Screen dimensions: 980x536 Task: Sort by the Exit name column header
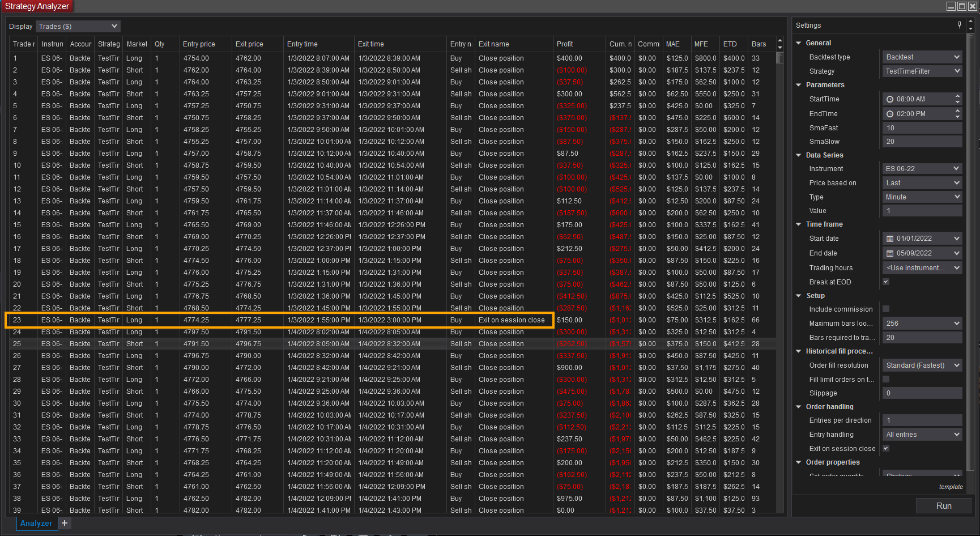[x=514, y=44]
